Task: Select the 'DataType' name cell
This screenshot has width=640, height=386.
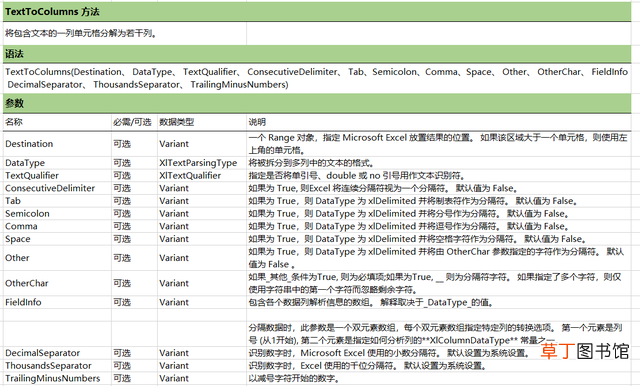Action: (x=57, y=163)
